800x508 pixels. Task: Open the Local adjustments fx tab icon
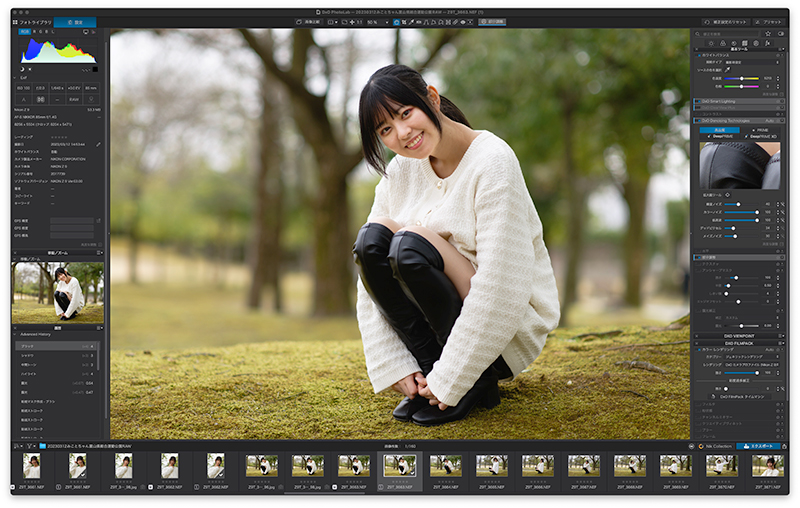[767, 43]
